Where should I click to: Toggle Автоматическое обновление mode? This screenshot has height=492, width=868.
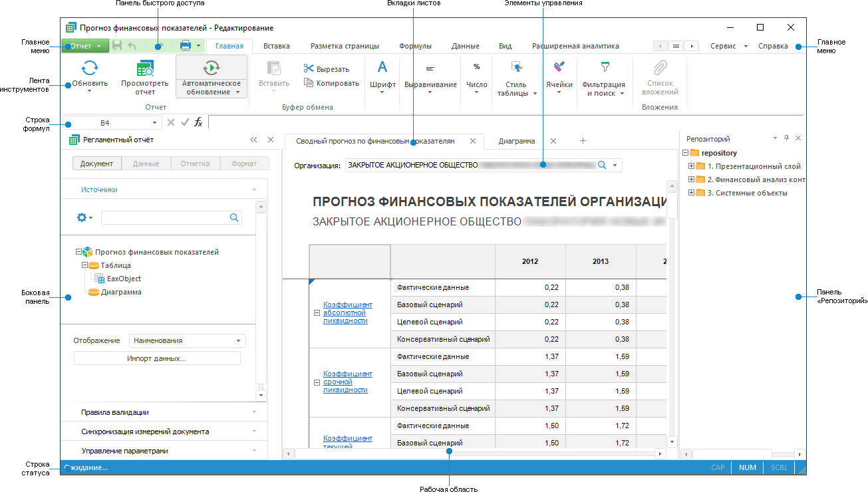(212, 67)
